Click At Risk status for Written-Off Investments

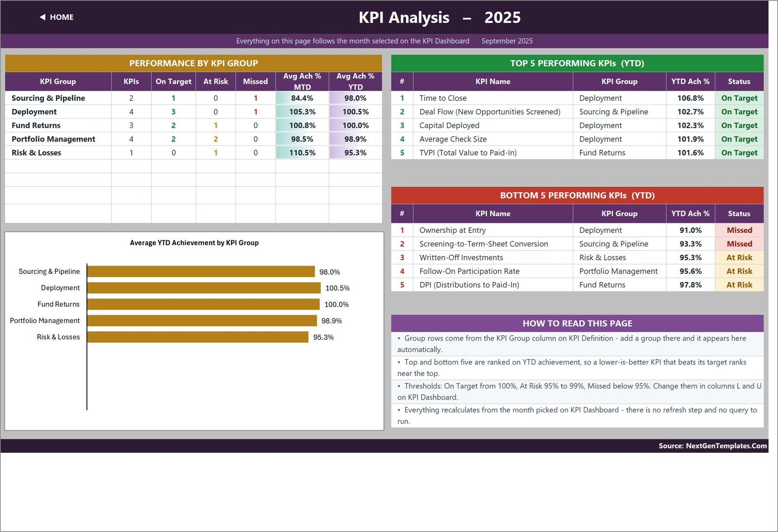[739, 258]
